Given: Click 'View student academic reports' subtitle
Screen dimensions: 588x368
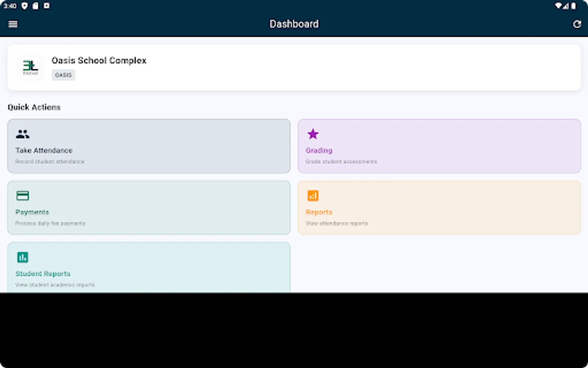Looking at the screenshot, I should click(x=55, y=285).
